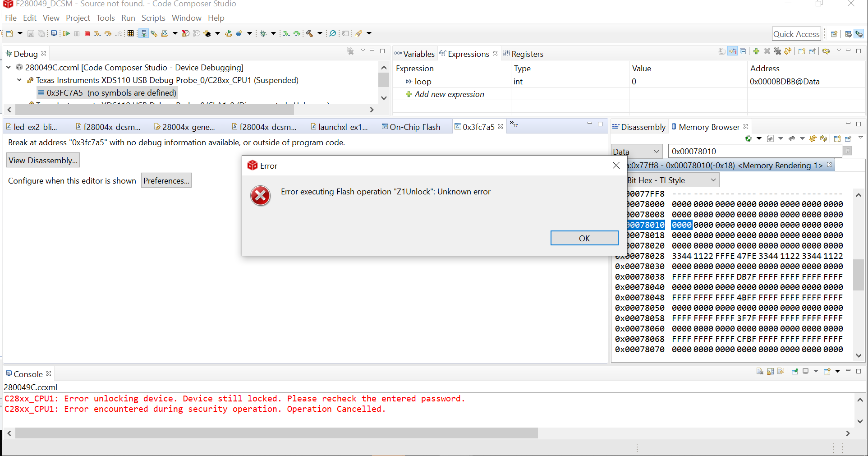
Task: Click the Build (hammer) icon
Action: pos(309,33)
